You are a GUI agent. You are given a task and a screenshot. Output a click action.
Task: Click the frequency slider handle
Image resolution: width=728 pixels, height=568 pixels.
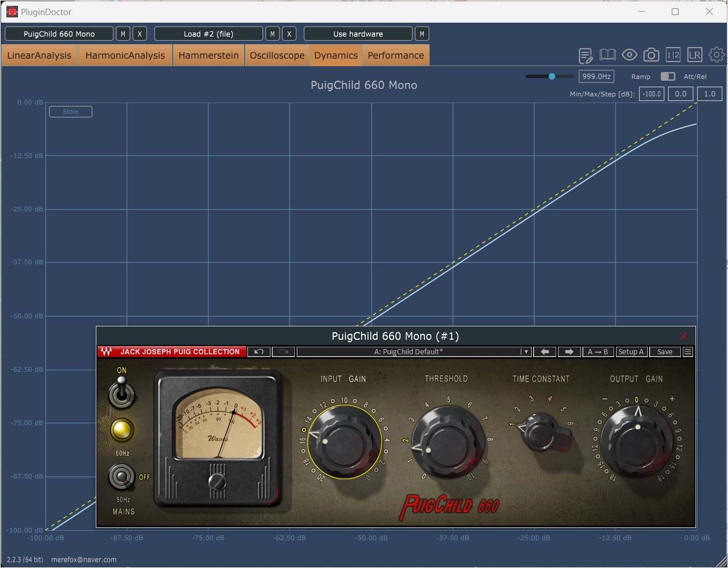tap(552, 77)
